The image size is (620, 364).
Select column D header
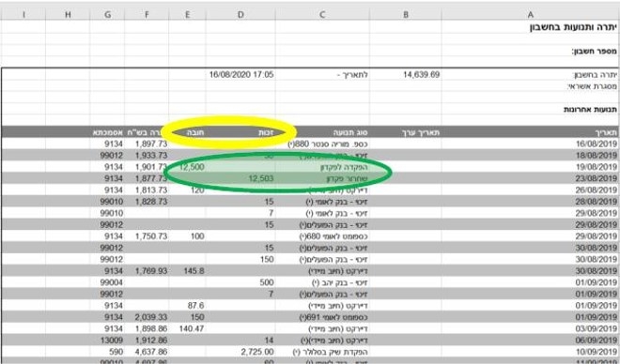pyautogui.click(x=240, y=15)
